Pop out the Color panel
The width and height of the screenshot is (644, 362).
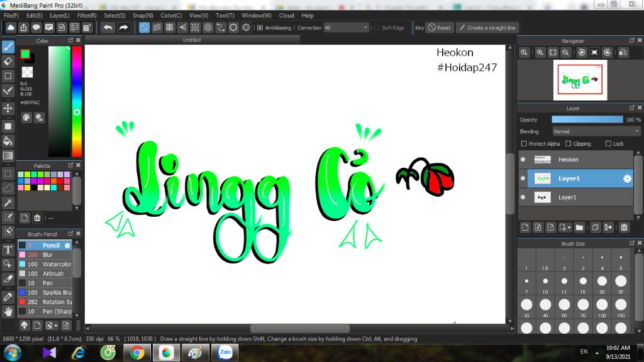click(x=70, y=40)
